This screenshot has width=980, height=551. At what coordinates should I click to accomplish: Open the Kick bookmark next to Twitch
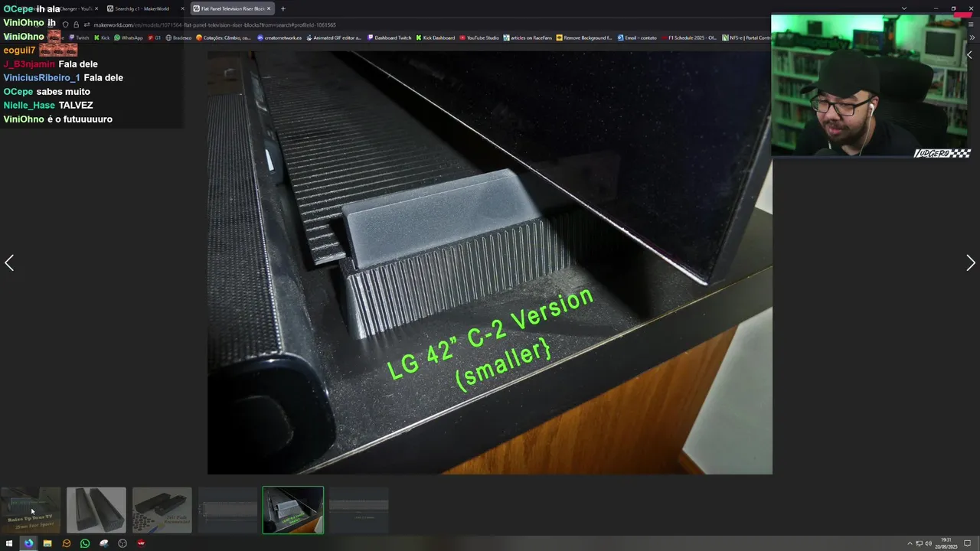tap(102, 37)
